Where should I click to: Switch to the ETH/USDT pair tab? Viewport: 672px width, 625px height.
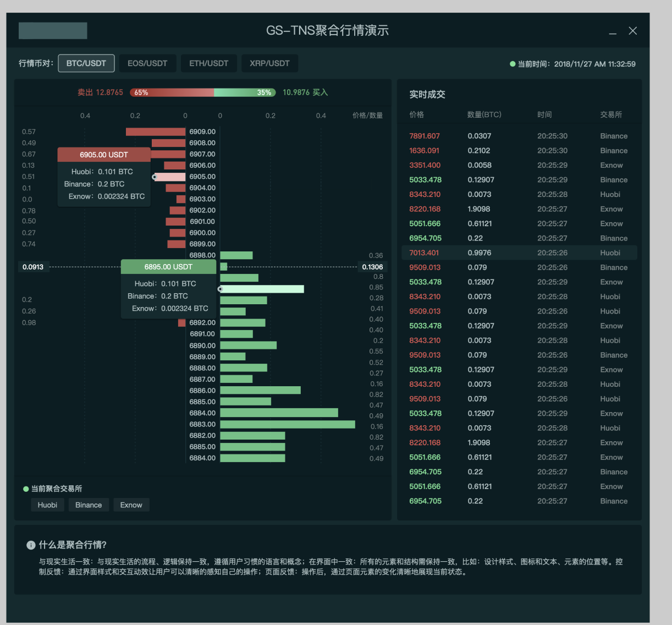click(209, 63)
